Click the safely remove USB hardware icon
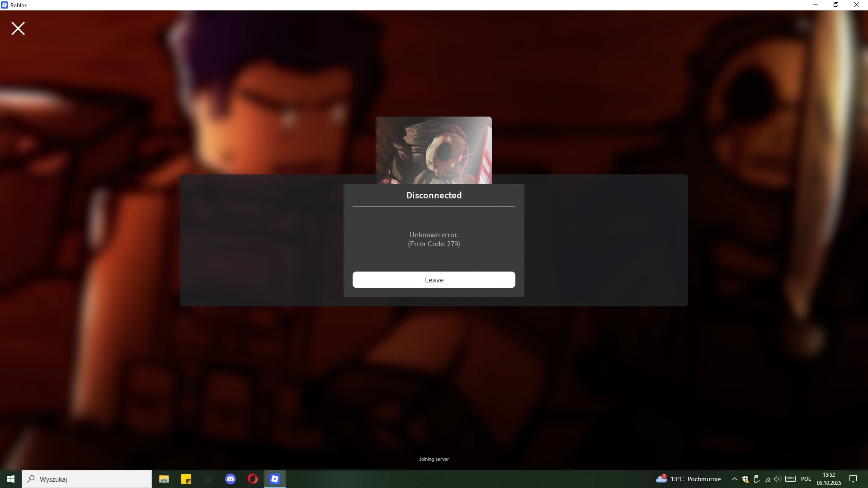The image size is (868, 488). pos(756,479)
